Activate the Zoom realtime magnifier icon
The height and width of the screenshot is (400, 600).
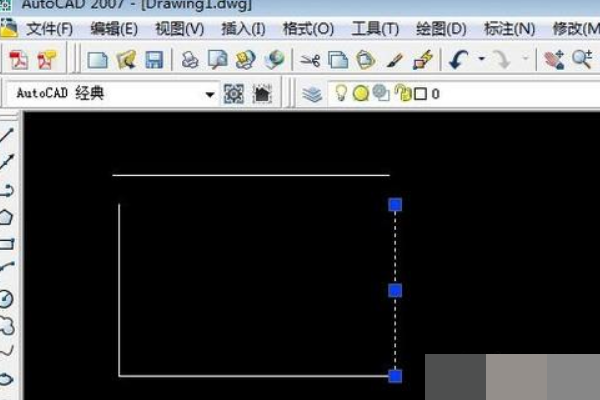(582, 60)
